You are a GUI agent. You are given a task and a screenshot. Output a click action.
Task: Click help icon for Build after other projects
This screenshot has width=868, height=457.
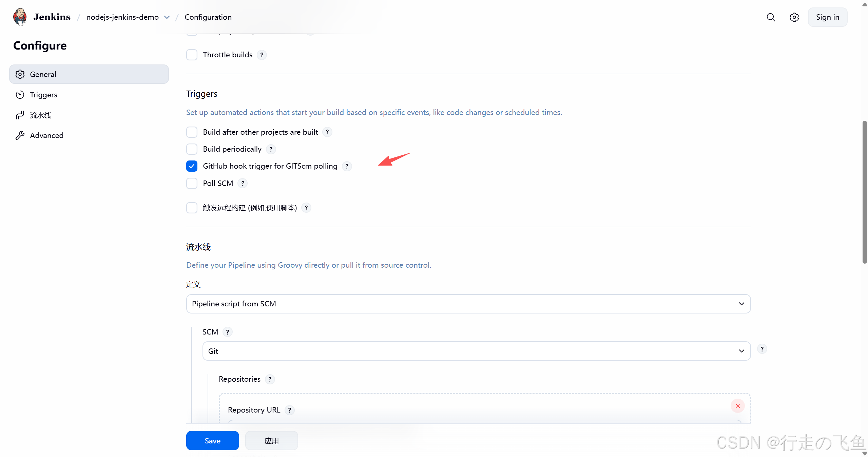[x=327, y=132]
